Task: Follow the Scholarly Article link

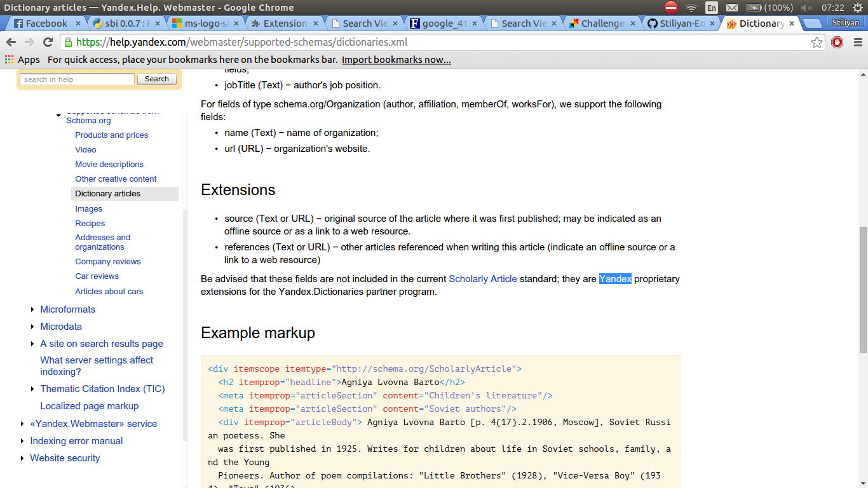Action: point(483,279)
